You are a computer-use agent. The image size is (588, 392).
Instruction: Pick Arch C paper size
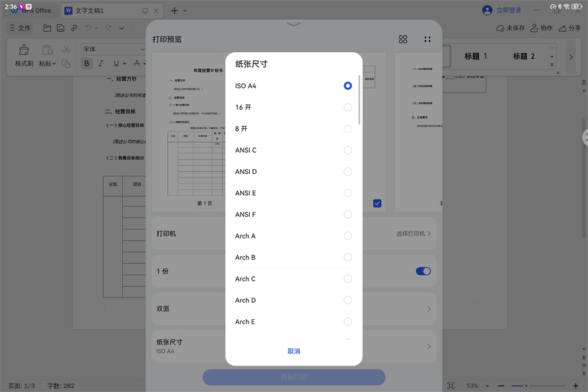pyautogui.click(x=293, y=278)
